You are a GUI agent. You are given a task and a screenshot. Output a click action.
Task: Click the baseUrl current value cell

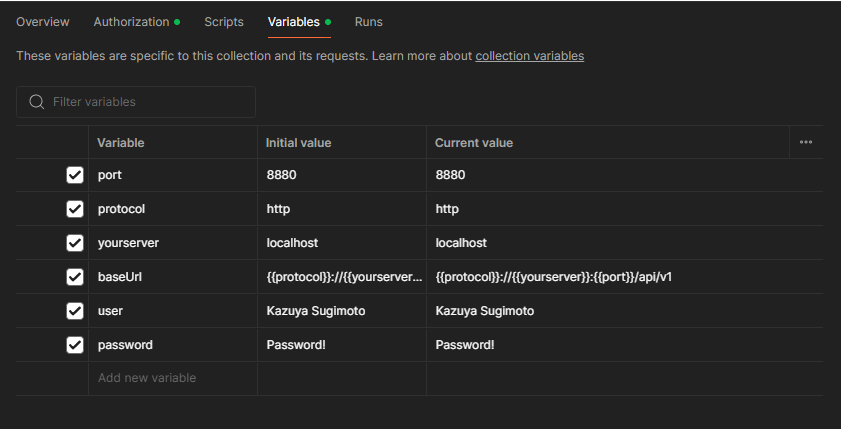554,277
